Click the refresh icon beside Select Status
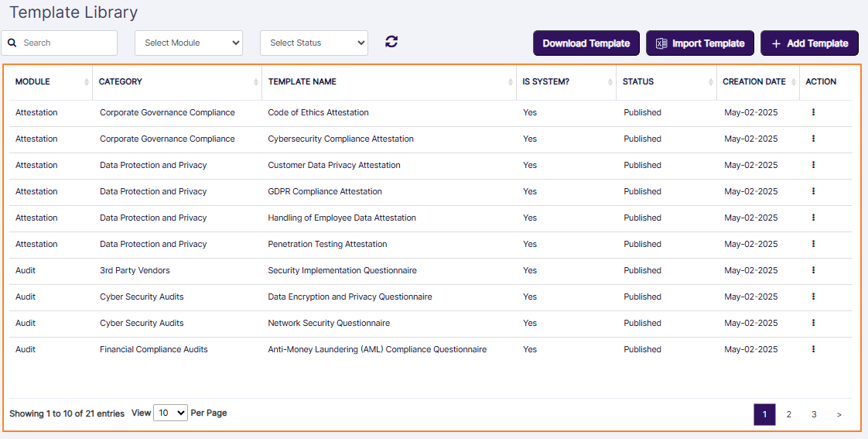The width and height of the screenshot is (868, 439). click(391, 42)
